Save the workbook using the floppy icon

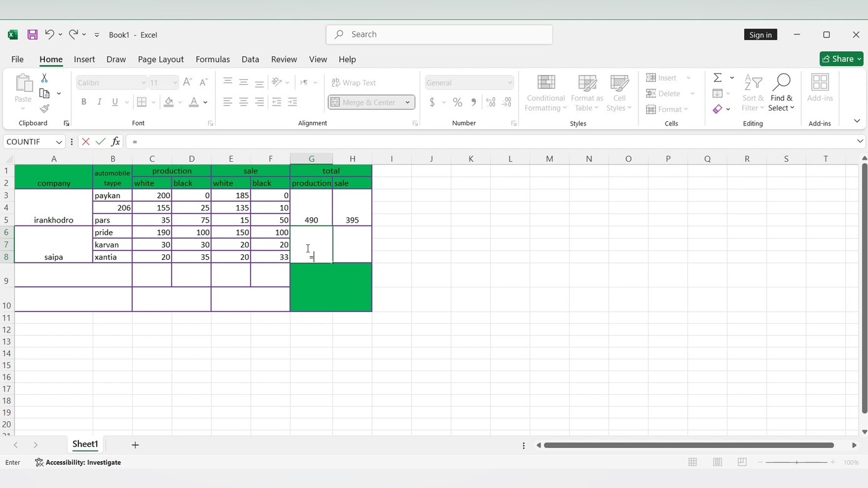pos(33,35)
